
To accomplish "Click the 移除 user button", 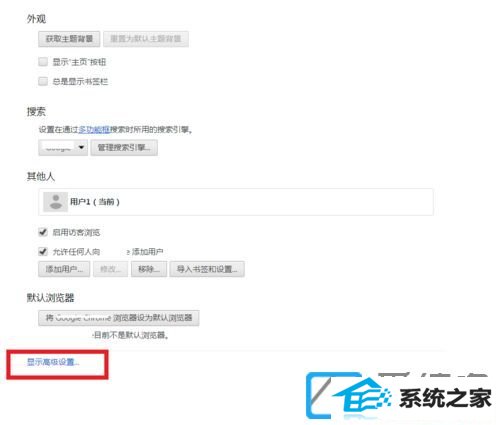I will point(149,269).
